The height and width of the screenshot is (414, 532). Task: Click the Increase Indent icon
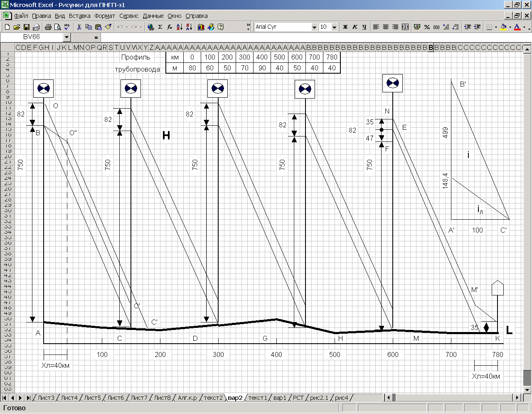point(477,27)
